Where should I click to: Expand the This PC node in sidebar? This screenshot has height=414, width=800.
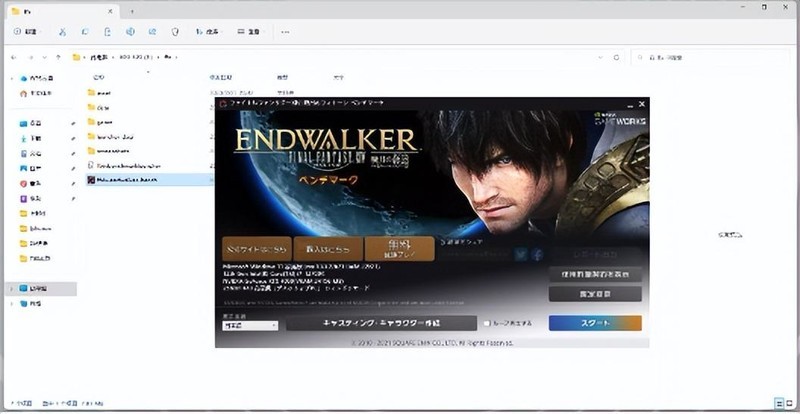pos(12,288)
